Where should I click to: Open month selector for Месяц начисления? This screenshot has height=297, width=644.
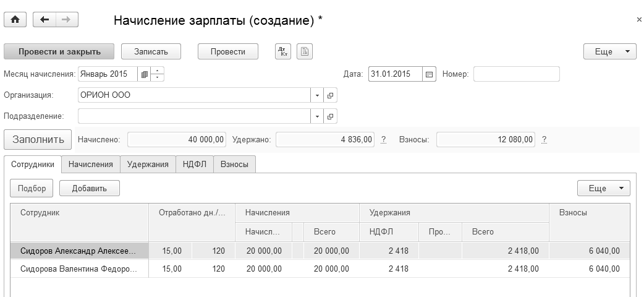coord(144,74)
